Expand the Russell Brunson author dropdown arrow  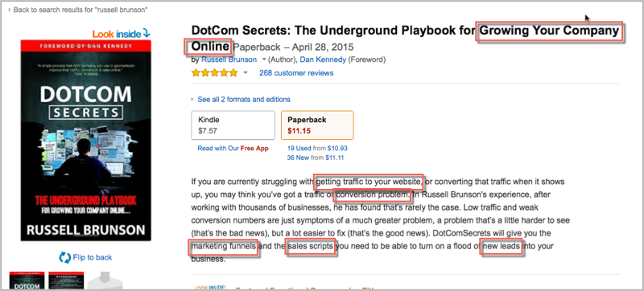pyautogui.click(x=264, y=59)
